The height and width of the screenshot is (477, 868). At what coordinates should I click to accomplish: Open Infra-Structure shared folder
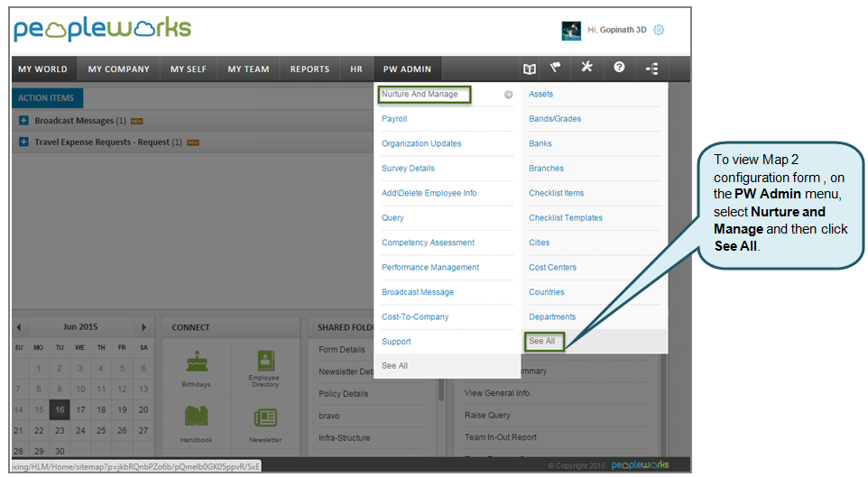tap(344, 437)
